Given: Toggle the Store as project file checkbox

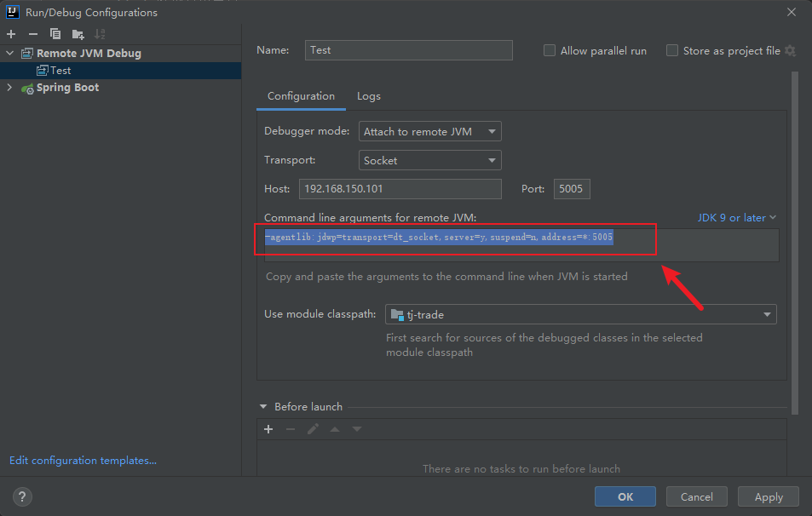Looking at the screenshot, I should (x=672, y=51).
